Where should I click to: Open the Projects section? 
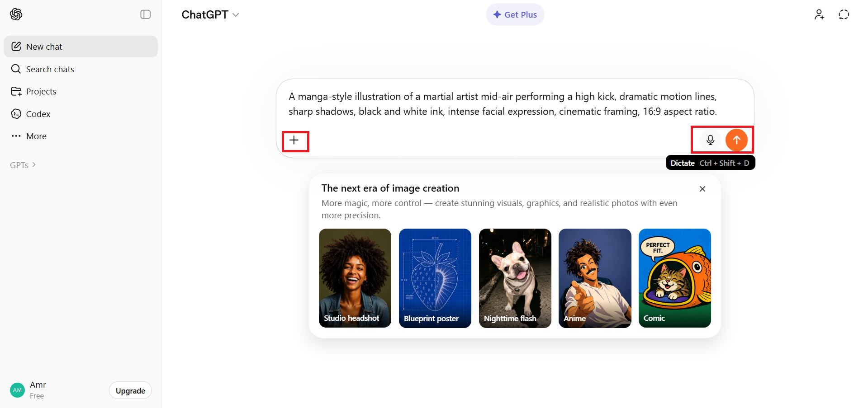click(81, 91)
